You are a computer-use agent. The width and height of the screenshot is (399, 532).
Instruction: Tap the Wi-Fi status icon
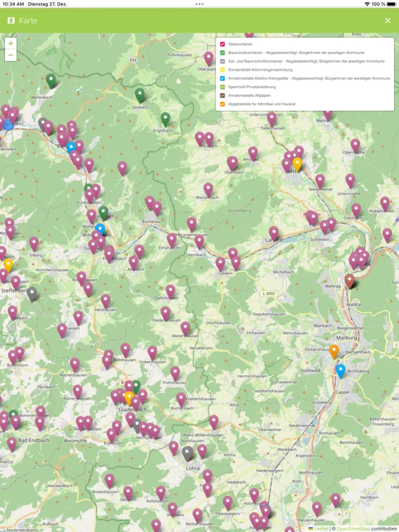pos(366,4)
